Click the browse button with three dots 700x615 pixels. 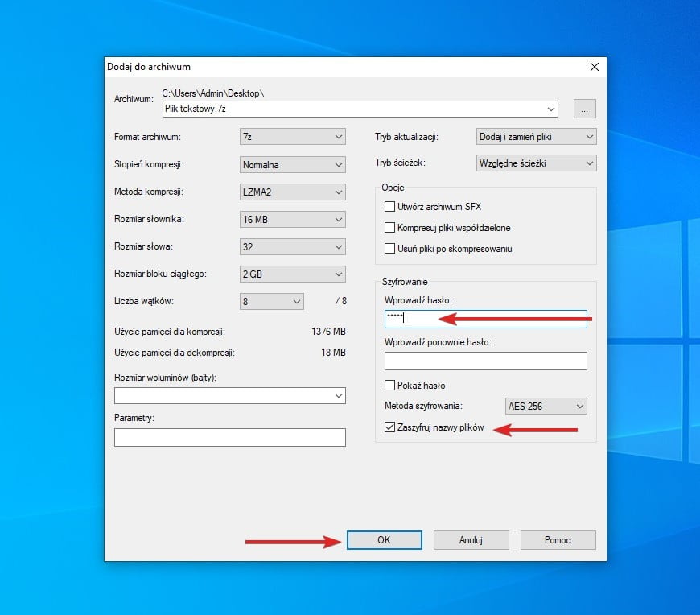(x=584, y=109)
